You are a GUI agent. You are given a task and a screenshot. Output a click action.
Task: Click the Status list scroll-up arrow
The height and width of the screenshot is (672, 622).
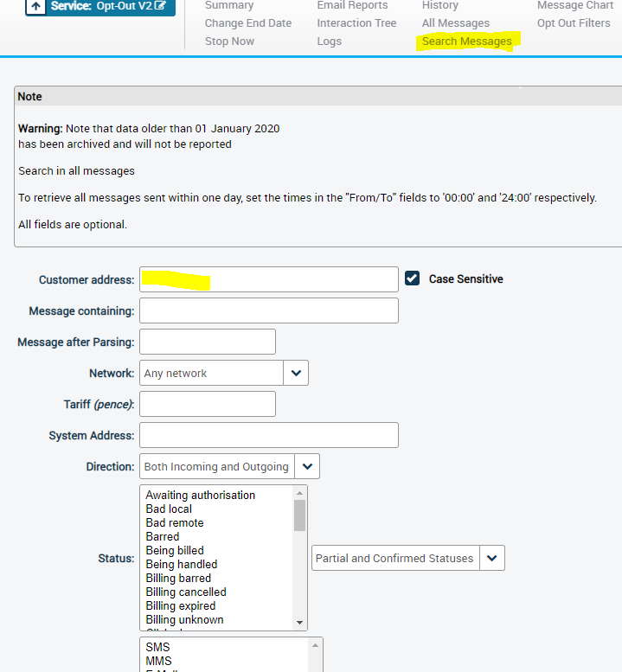pyautogui.click(x=299, y=493)
